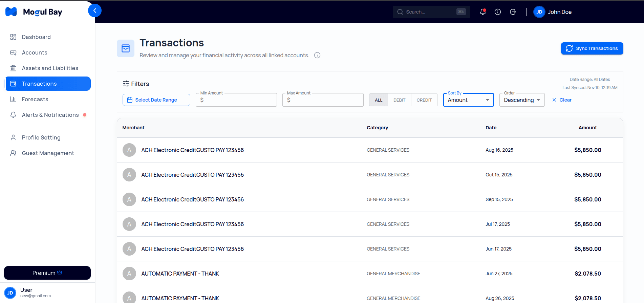Screen dimensions: 644x303
Task: Click the Merchant column header
Action: [x=133, y=128]
